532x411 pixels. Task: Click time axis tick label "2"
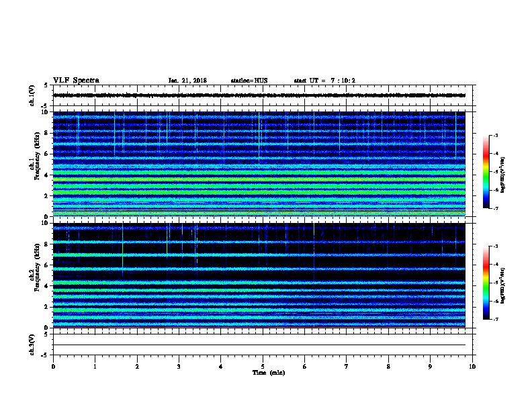click(137, 367)
